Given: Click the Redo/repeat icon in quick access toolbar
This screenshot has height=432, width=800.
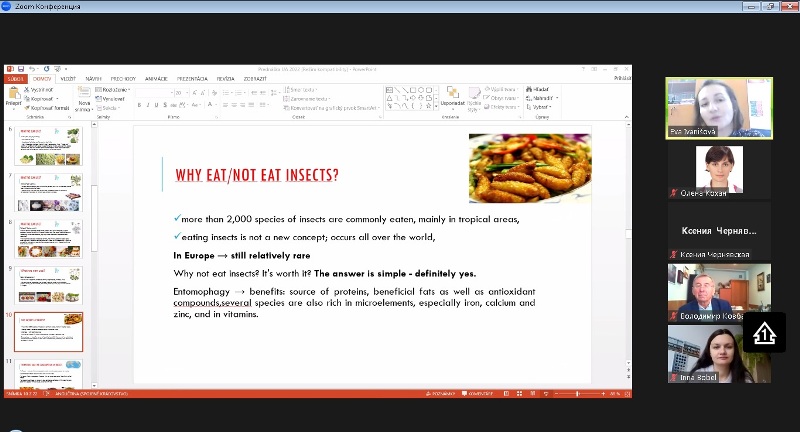Looking at the screenshot, I should [x=46, y=69].
